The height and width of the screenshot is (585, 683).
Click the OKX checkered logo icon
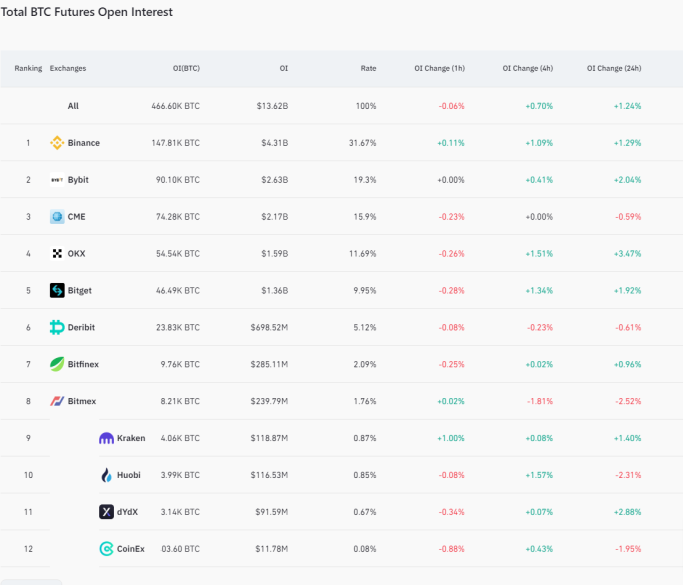pyautogui.click(x=57, y=254)
